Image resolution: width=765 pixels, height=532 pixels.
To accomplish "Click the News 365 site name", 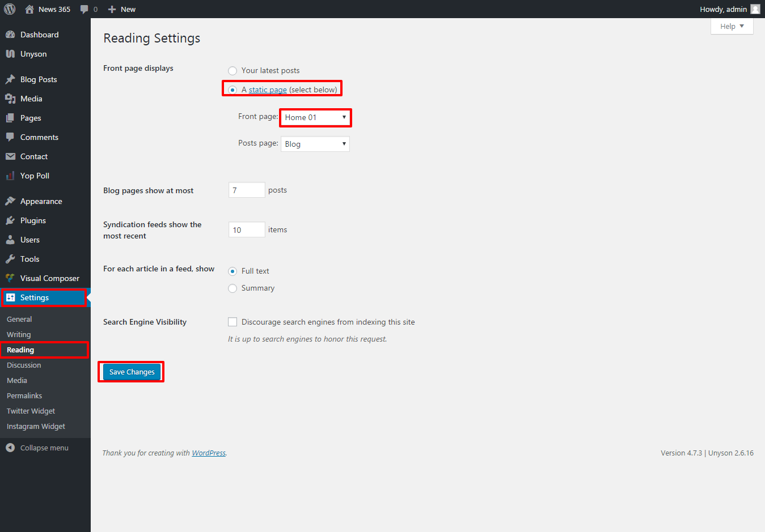I will point(54,9).
